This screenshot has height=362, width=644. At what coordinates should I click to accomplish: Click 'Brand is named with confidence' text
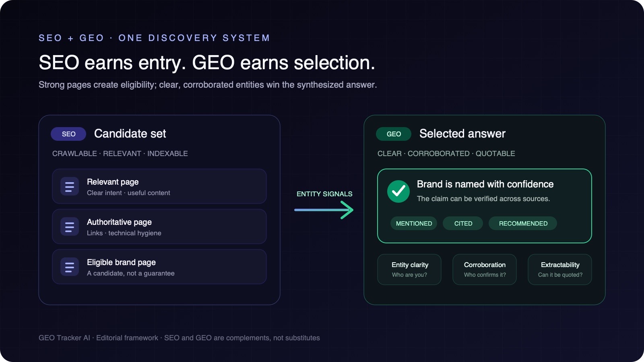point(485,184)
